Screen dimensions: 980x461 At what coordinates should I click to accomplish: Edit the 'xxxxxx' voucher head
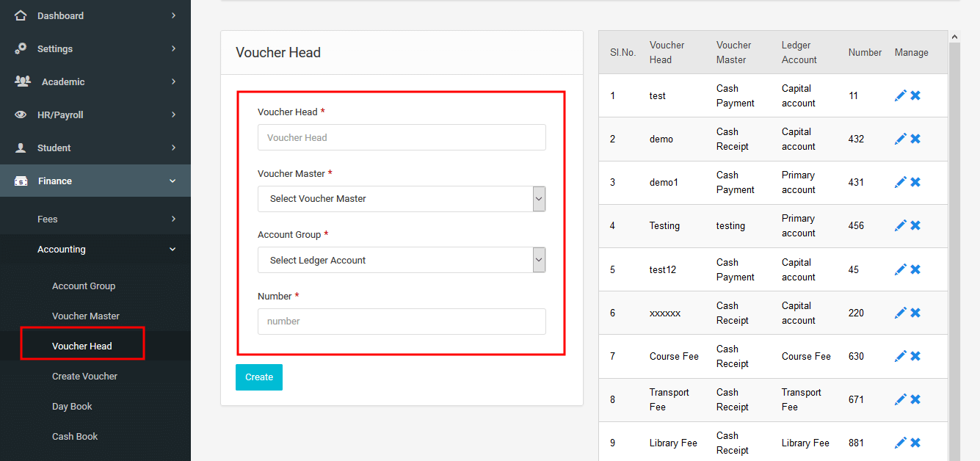point(901,313)
